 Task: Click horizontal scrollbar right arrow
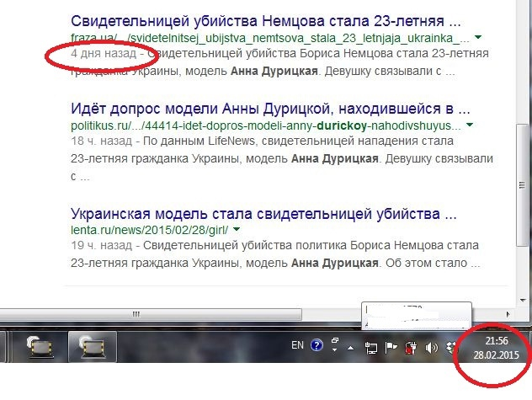tap(508, 314)
